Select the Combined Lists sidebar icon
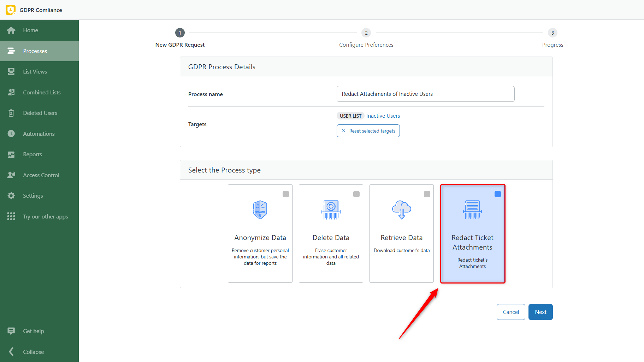The width and height of the screenshot is (644, 362). [x=11, y=92]
